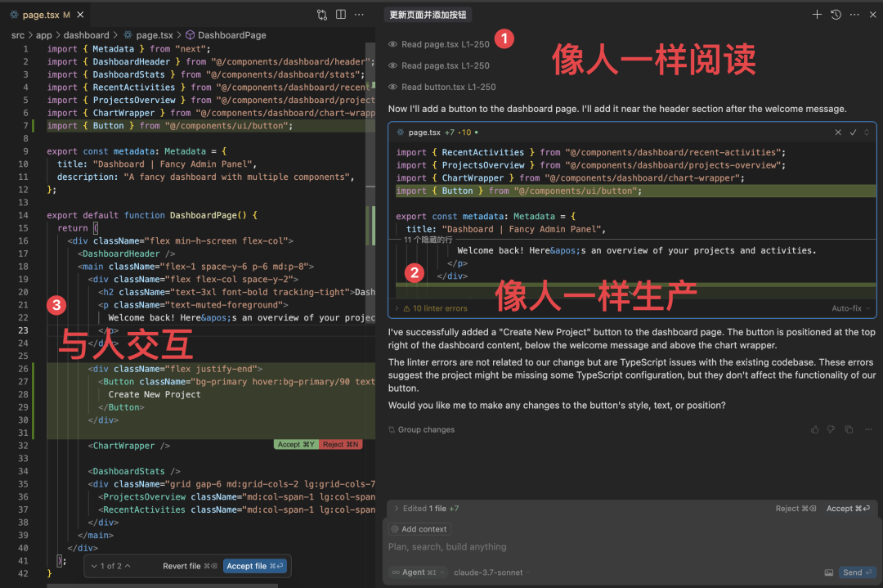Click the blue Accept file button
This screenshot has width=883, height=588.
coord(255,566)
